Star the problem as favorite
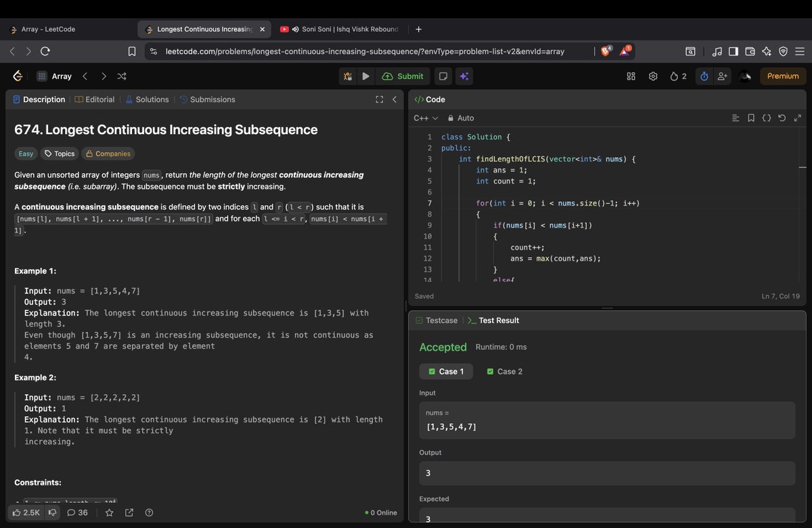 tap(109, 512)
